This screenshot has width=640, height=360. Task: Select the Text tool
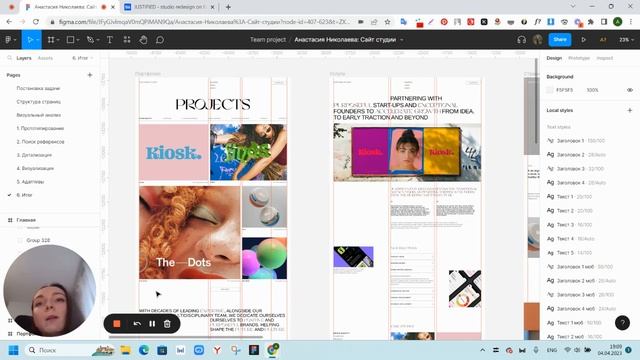tap(109, 40)
